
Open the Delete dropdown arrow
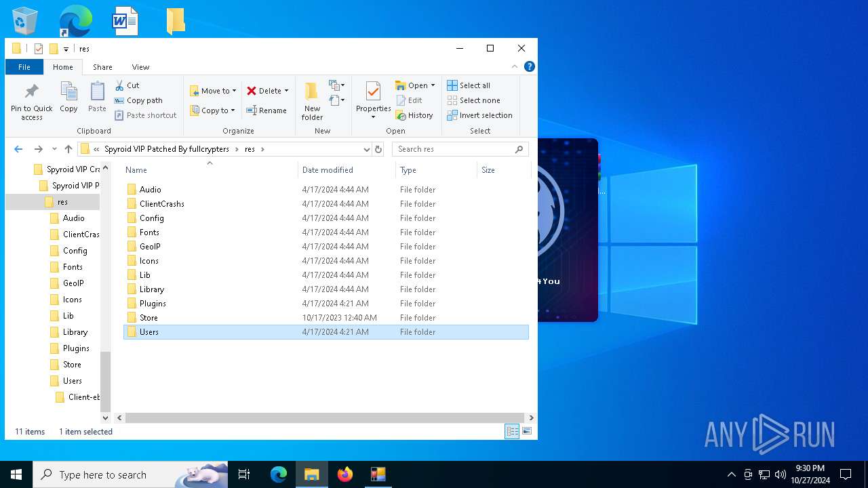[286, 91]
